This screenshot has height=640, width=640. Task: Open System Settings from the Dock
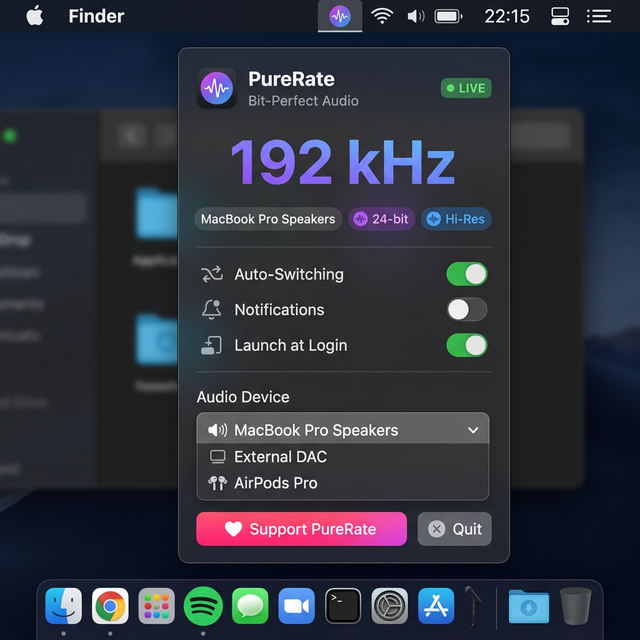[x=389, y=606]
